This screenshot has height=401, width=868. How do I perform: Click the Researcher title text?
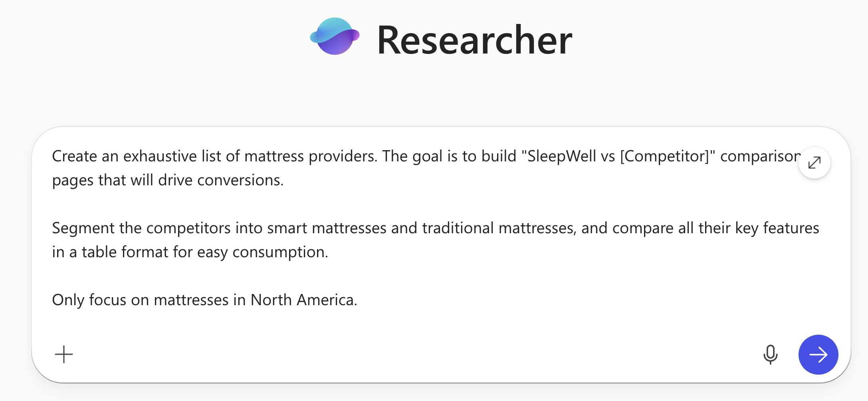click(474, 40)
